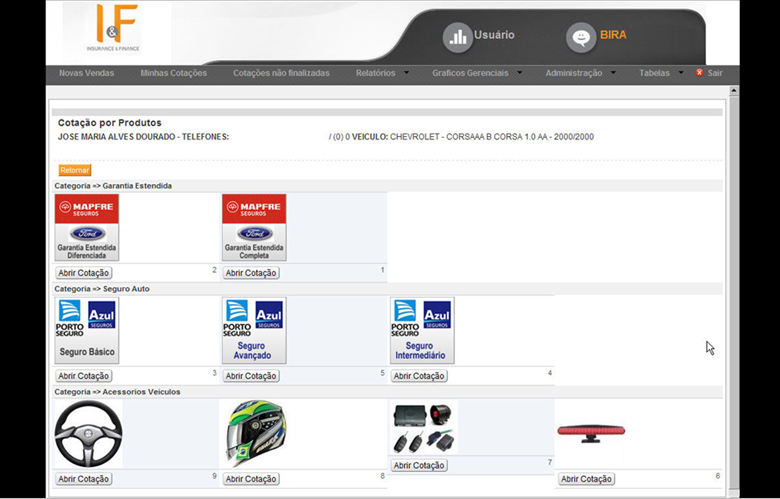Viewport: 780px width, 499px height.
Task: Click the Cotação por Produtos heading
Action: tap(109, 123)
